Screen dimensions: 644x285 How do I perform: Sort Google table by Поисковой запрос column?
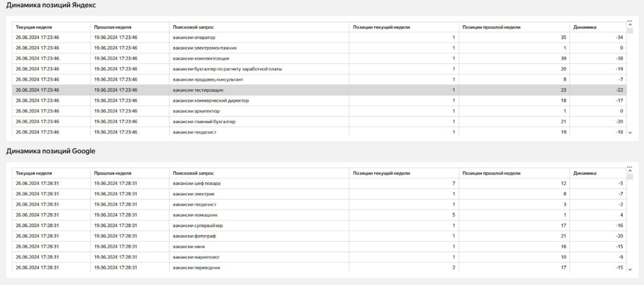tap(189, 173)
